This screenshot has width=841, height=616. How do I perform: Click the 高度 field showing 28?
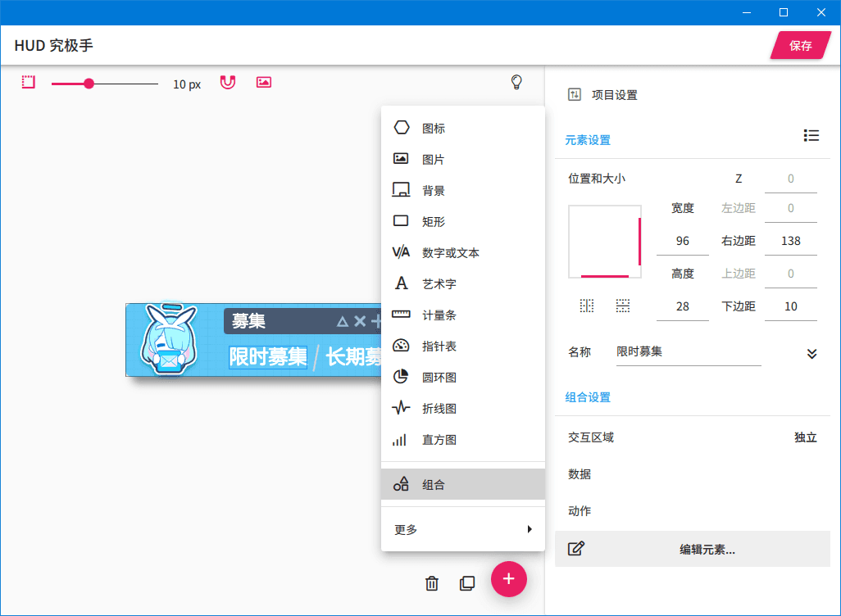click(682, 306)
